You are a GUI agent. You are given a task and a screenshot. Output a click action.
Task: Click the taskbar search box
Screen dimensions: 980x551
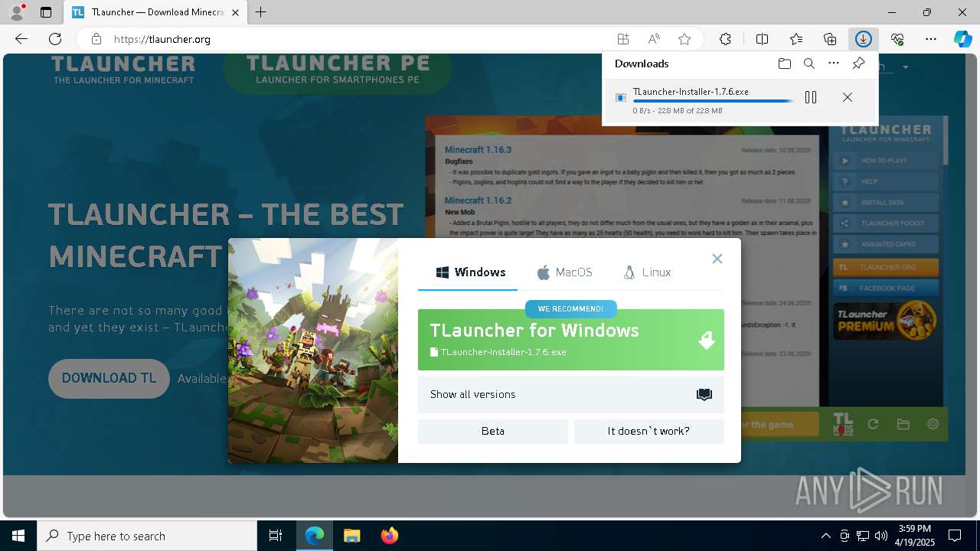147,536
